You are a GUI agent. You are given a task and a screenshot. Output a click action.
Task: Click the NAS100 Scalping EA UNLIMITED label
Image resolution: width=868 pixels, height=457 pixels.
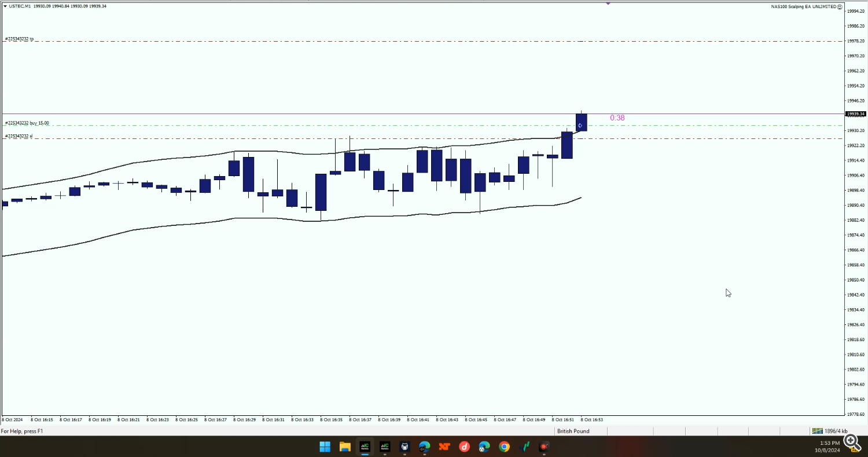pyautogui.click(x=804, y=6)
